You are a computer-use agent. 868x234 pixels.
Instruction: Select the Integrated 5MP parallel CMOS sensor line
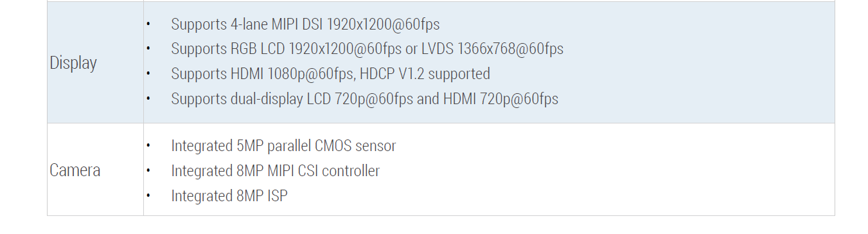[283, 146]
